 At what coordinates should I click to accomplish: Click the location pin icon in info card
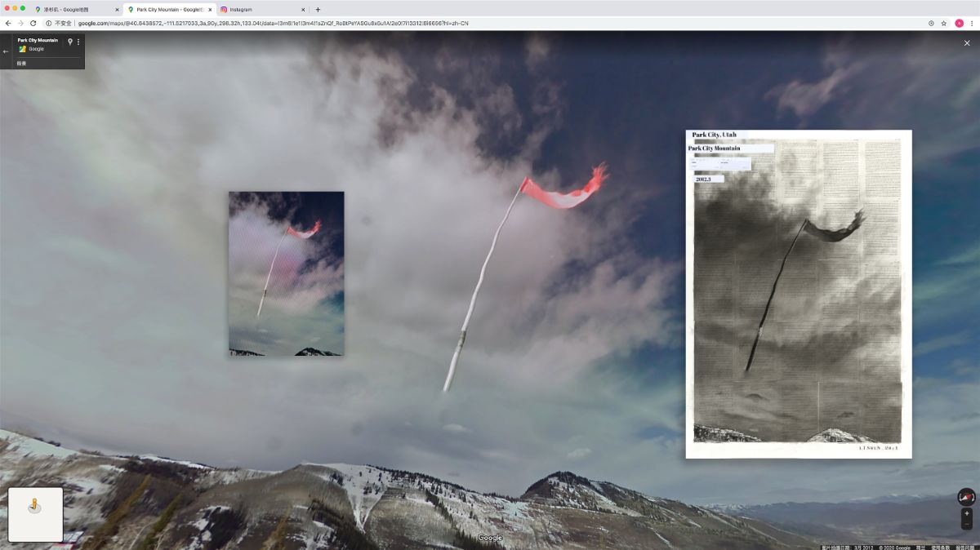(x=69, y=41)
